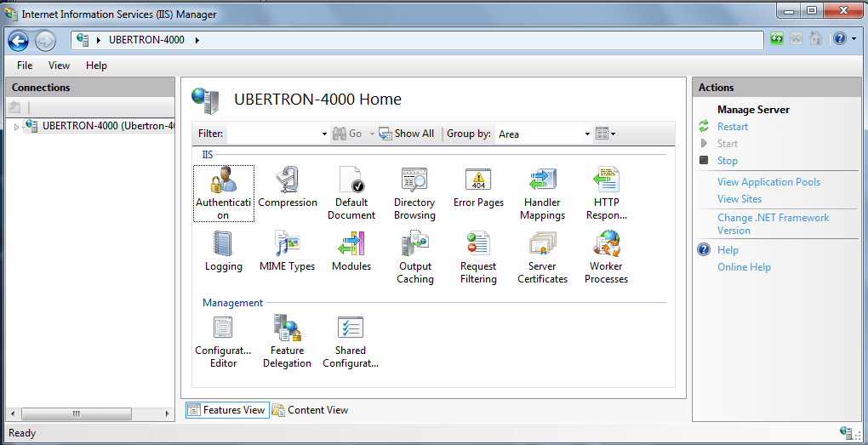Viewport: 868px width, 445px height.
Task: Open the View menu
Action: tap(59, 66)
